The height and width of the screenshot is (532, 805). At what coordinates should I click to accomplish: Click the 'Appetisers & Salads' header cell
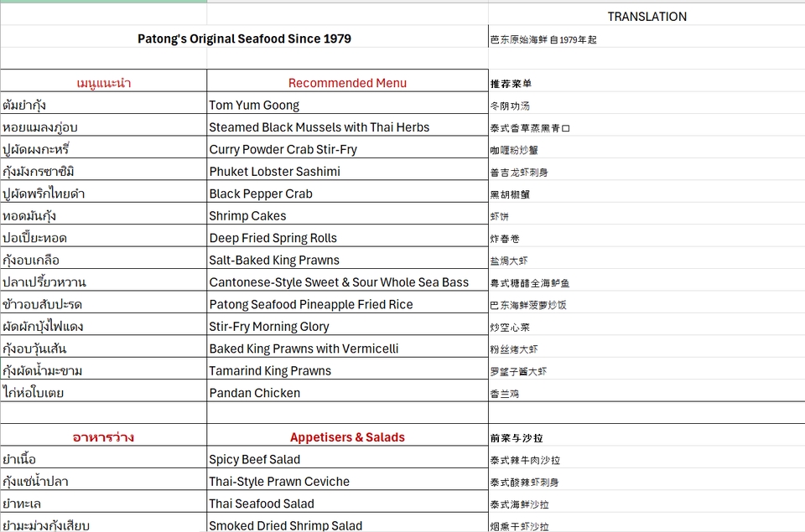coord(347,437)
